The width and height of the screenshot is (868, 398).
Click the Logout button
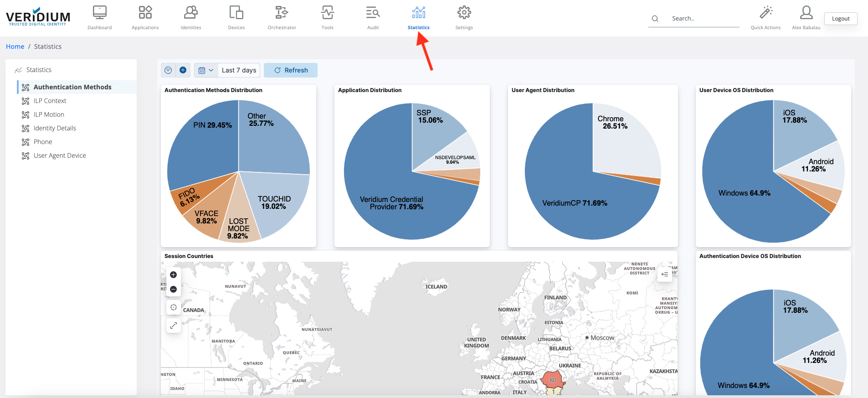tap(840, 19)
